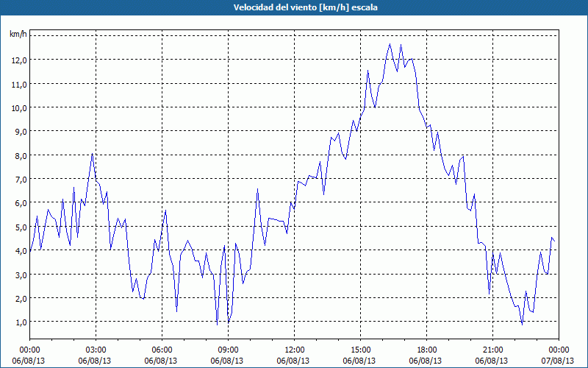The image size is (588, 368).
Task: Pick the '8,0' y-axis value
Action: pos(21,155)
